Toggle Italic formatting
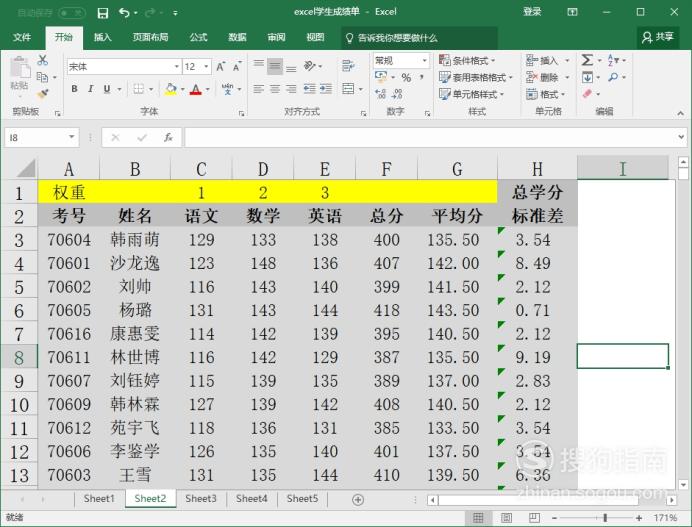Viewport: 692px width, 527px height. (90, 89)
